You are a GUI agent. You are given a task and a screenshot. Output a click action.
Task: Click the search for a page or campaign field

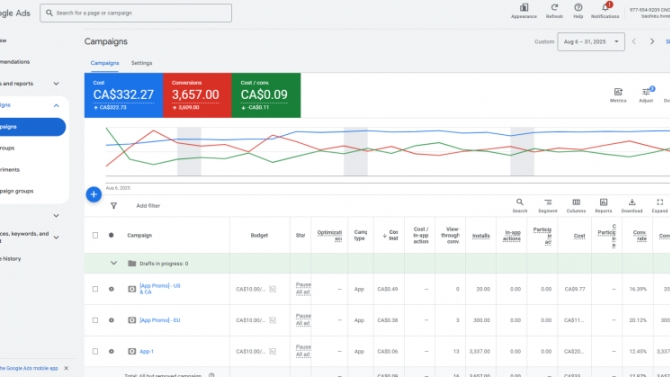(x=136, y=13)
